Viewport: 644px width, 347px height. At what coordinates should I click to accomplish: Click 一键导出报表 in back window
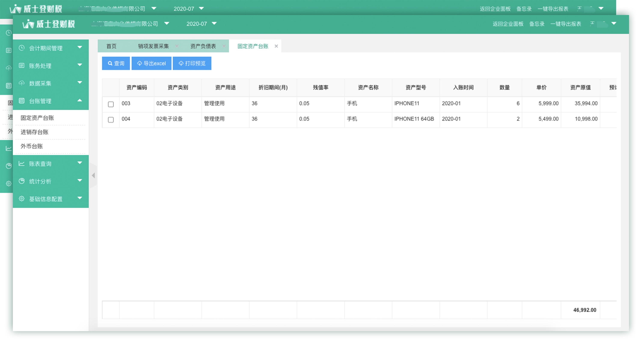click(553, 9)
